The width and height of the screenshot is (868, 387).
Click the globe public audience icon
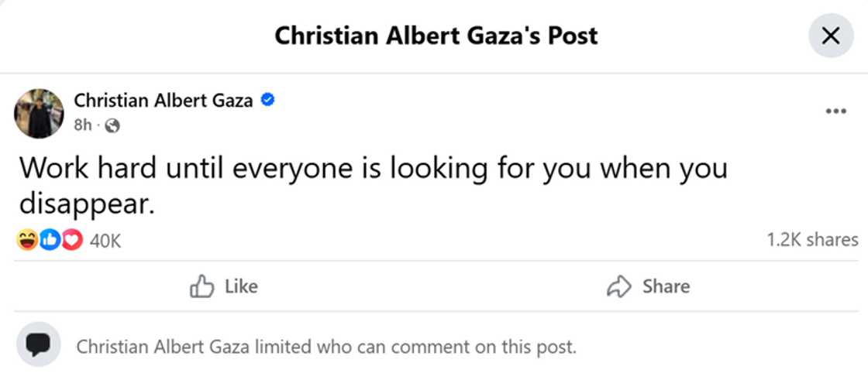pos(112,125)
